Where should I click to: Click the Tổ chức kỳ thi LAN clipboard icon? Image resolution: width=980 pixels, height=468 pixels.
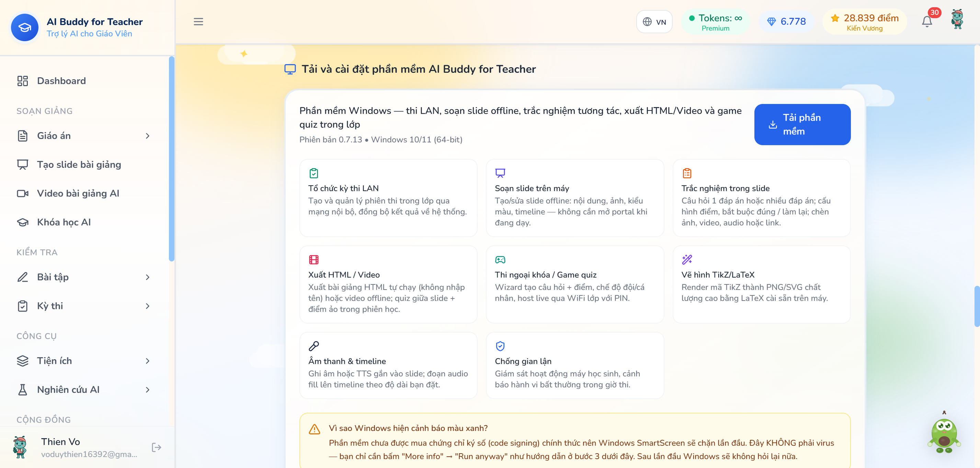tap(314, 173)
